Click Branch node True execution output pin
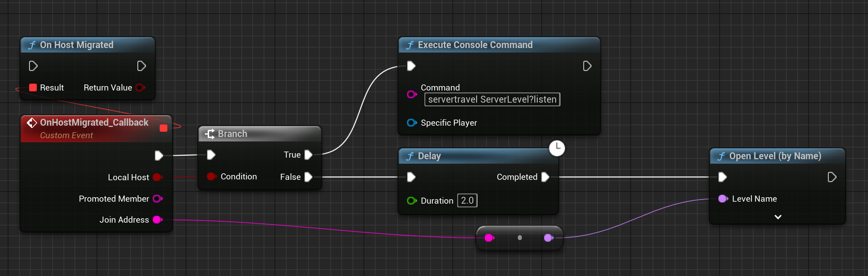The height and width of the screenshot is (276, 868). (308, 155)
